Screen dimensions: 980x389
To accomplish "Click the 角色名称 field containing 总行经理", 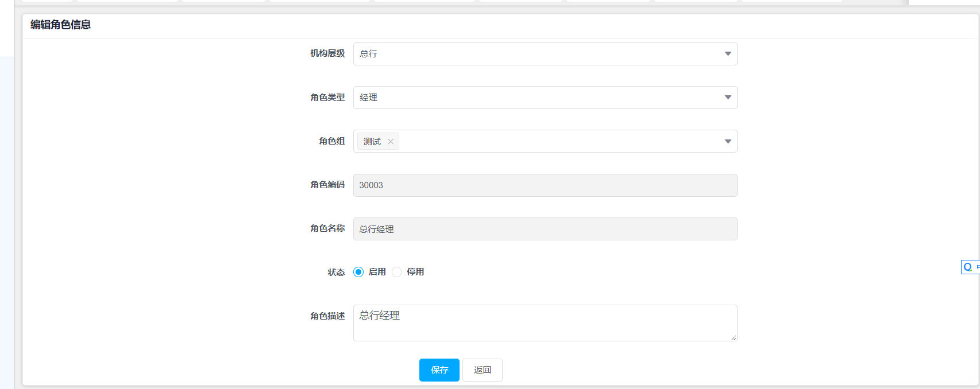I will pos(545,229).
